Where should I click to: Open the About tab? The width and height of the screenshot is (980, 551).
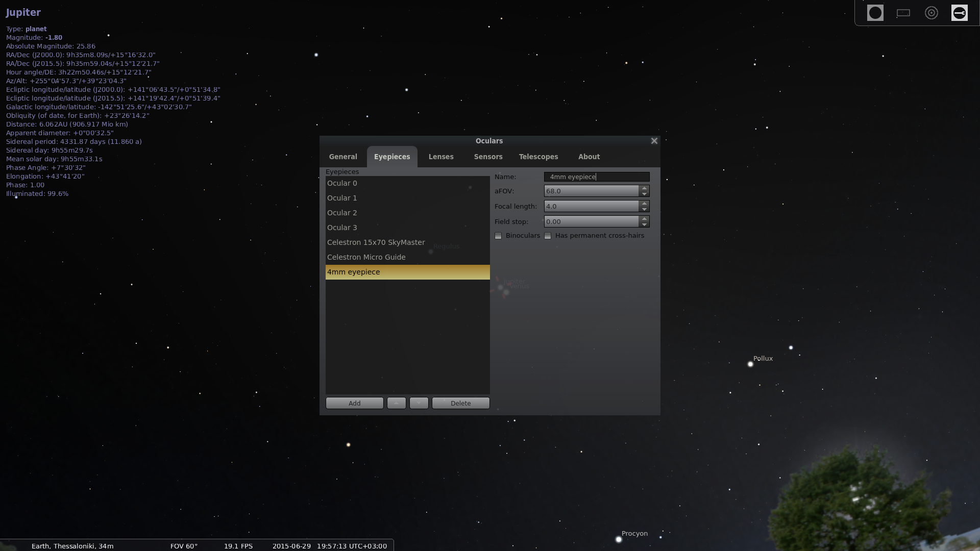589,157
